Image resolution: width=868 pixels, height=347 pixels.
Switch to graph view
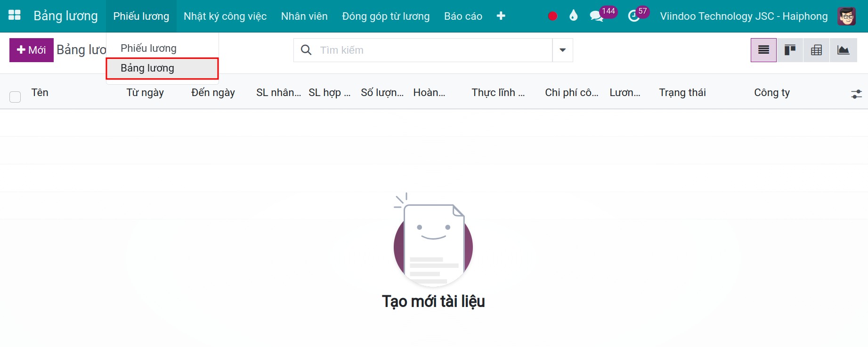pos(843,50)
